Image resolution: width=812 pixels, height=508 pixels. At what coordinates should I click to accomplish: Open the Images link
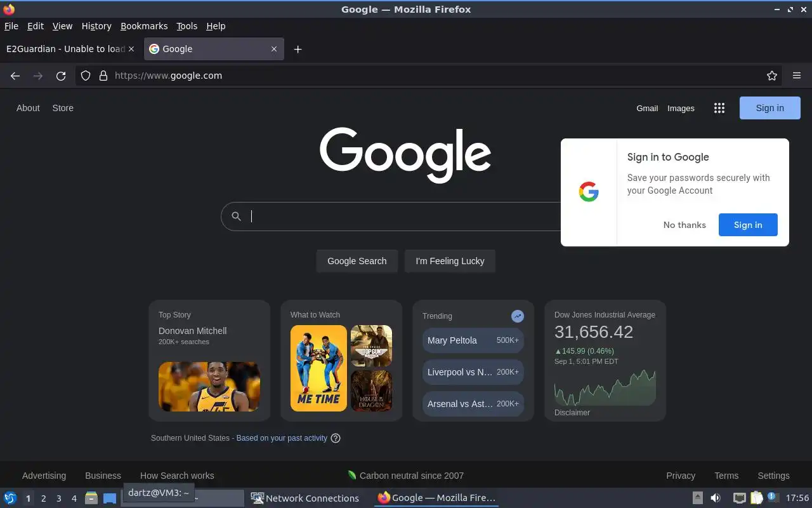pyautogui.click(x=681, y=108)
